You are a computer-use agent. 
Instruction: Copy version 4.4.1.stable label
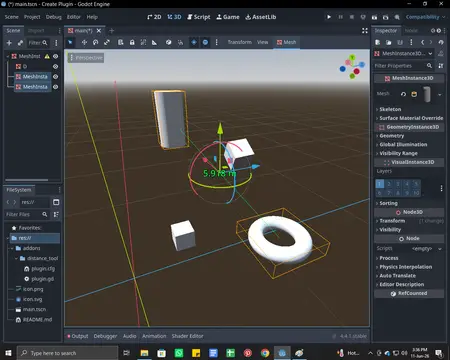point(353,336)
